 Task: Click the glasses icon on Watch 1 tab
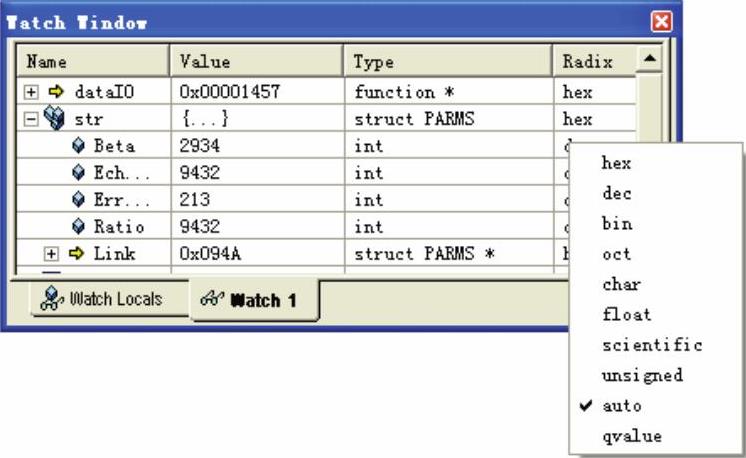pyautogui.click(x=212, y=299)
